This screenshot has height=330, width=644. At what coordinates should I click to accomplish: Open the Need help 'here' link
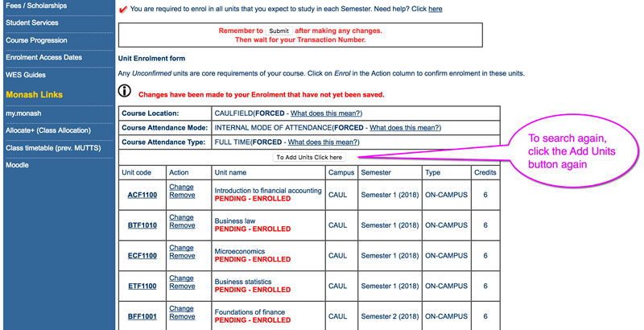click(436, 9)
